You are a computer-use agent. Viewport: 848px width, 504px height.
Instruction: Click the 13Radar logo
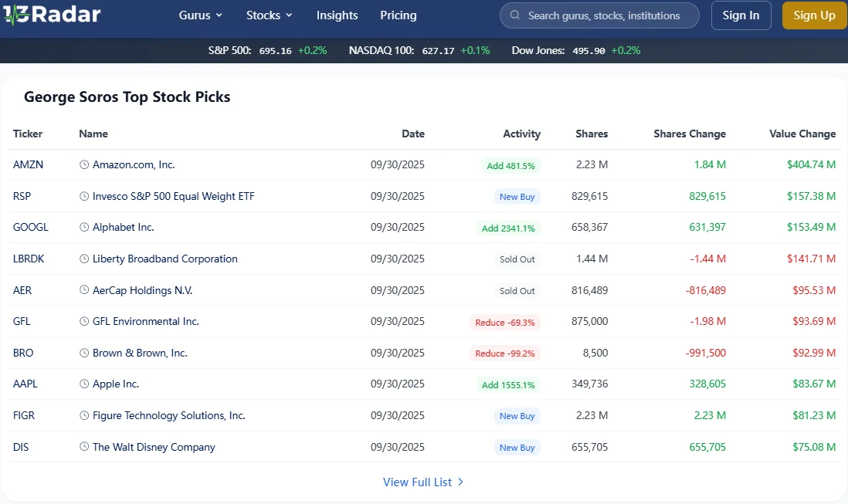pos(51,15)
